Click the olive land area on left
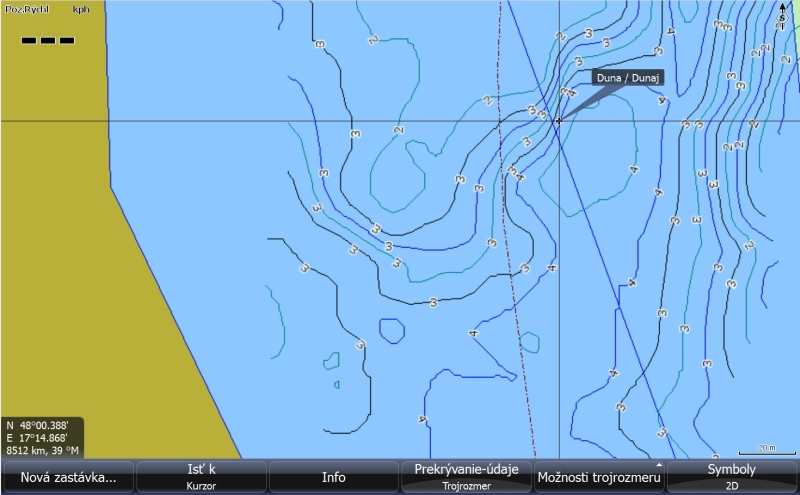This screenshot has width=800, height=495. [x=60, y=250]
